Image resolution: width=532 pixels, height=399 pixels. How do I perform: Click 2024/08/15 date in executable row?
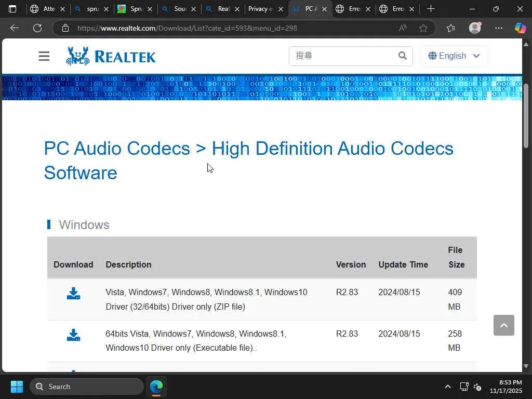[399, 334]
